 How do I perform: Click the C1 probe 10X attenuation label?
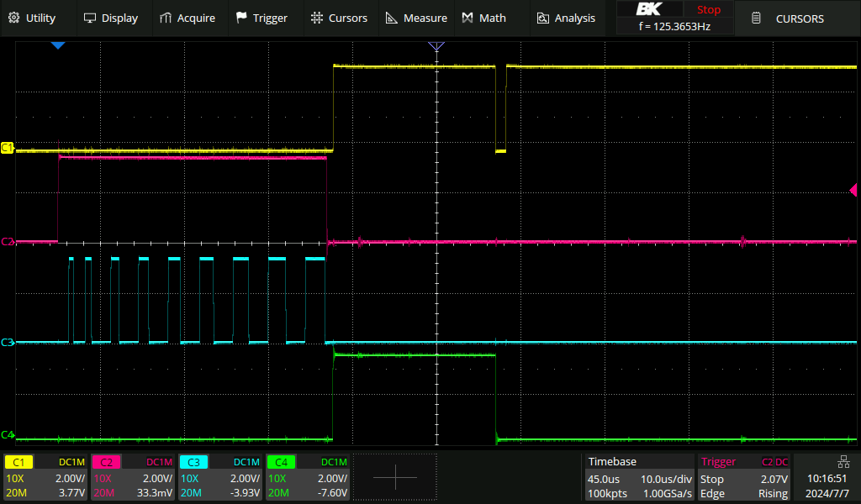click(15, 479)
